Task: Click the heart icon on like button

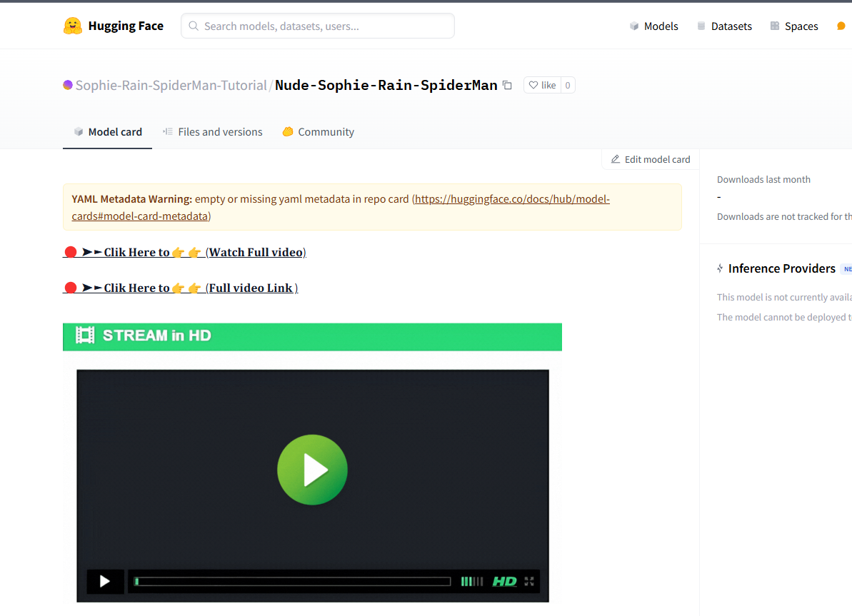Action: coord(533,85)
